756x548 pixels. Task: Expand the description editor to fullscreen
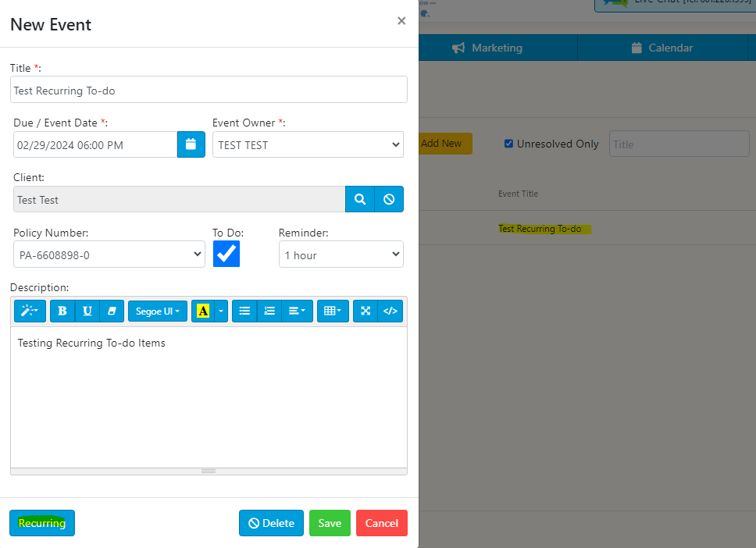(365, 311)
